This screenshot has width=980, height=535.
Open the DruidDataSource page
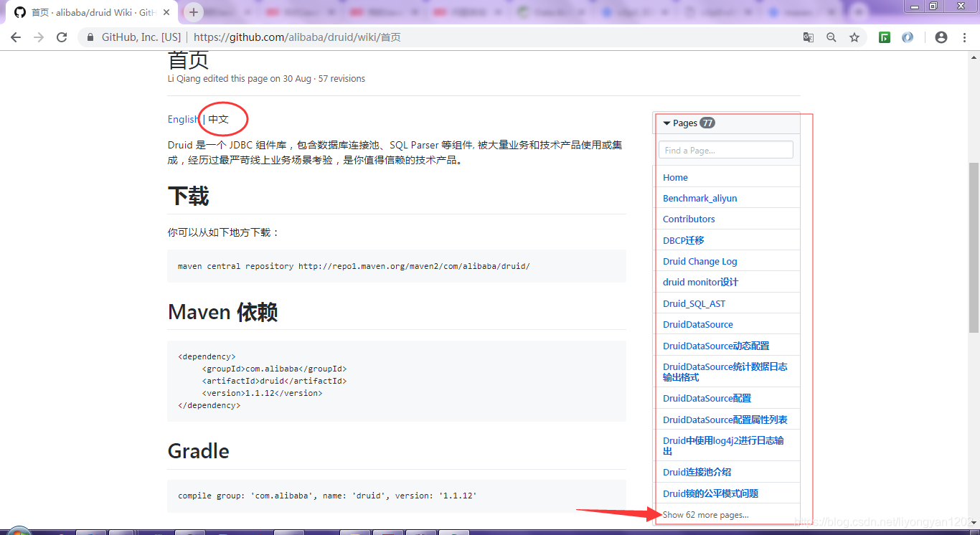click(x=698, y=324)
